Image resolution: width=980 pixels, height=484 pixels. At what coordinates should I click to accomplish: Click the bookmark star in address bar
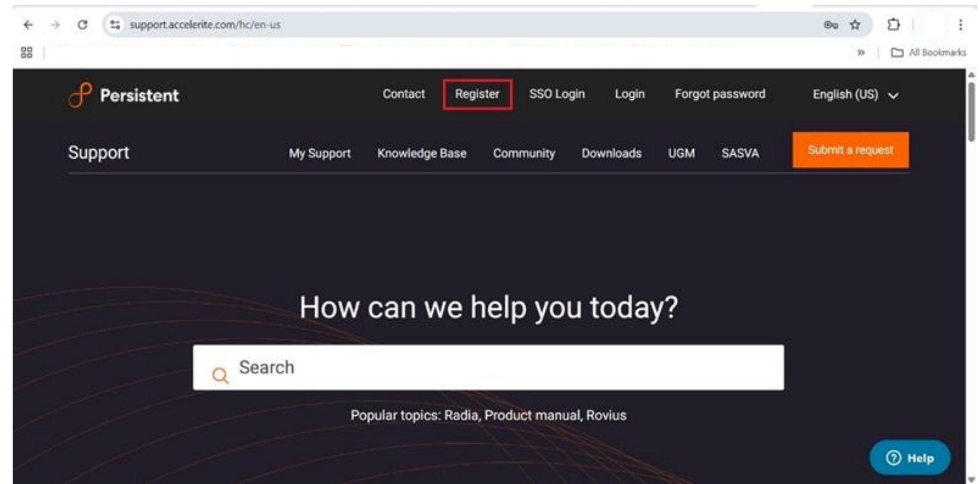(855, 24)
